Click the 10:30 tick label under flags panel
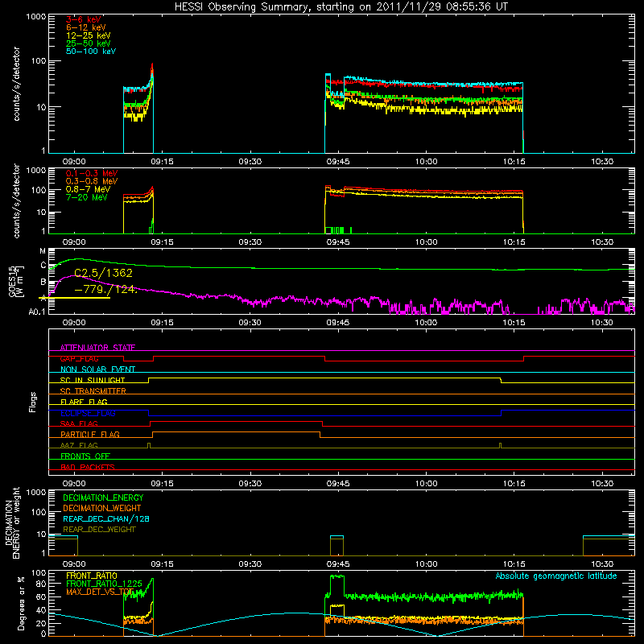This screenshot has width=644, height=644. 601,484
